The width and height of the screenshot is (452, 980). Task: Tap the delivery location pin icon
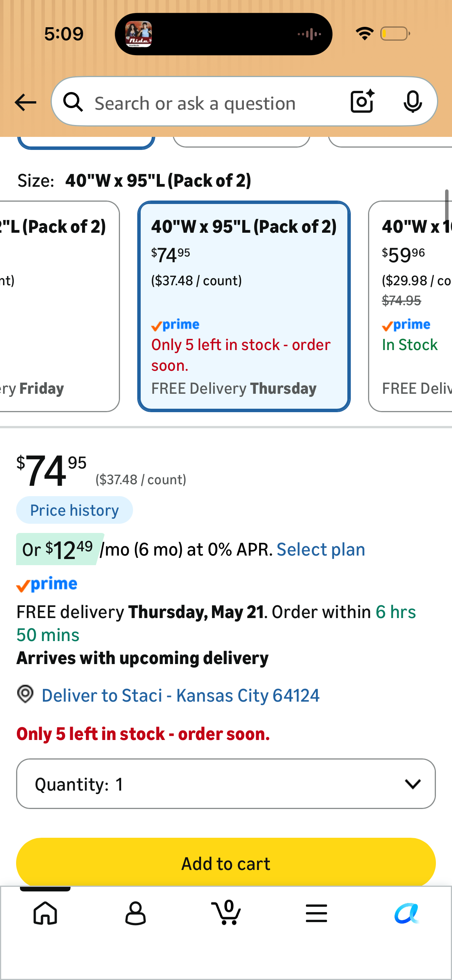25,694
